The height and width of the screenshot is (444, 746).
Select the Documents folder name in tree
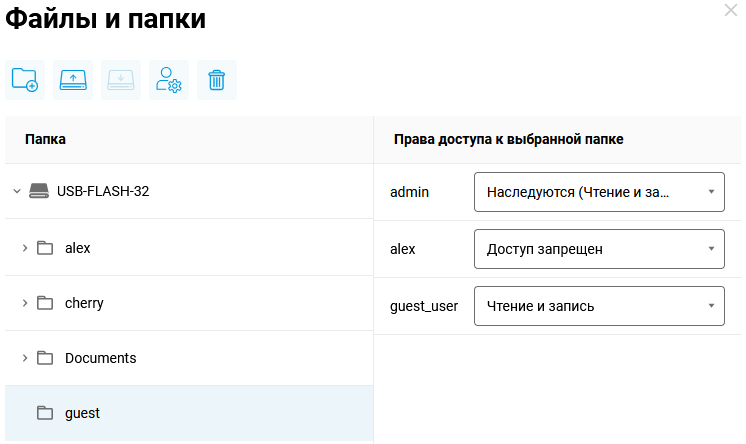[x=100, y=358]
